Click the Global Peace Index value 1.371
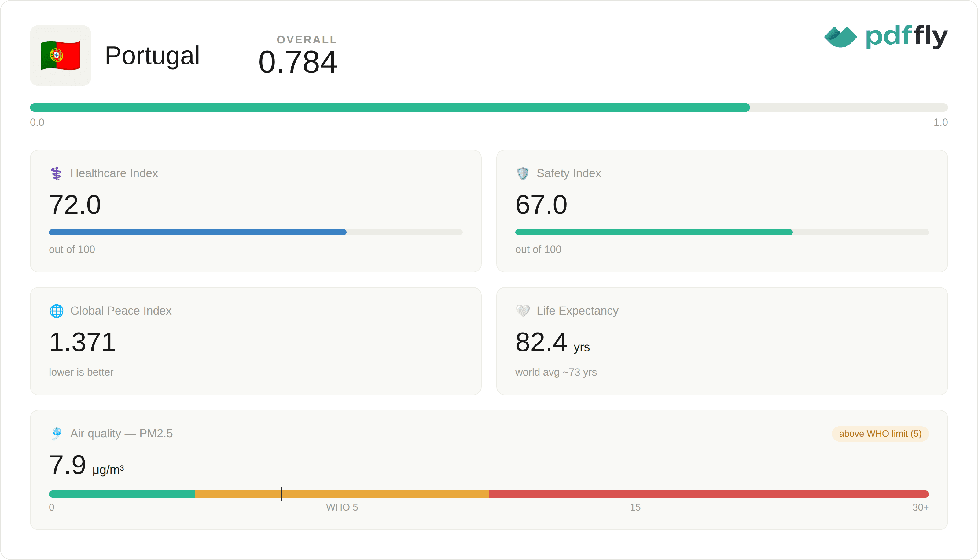Viewport: 978px width, 560px height. click(83, 342)
